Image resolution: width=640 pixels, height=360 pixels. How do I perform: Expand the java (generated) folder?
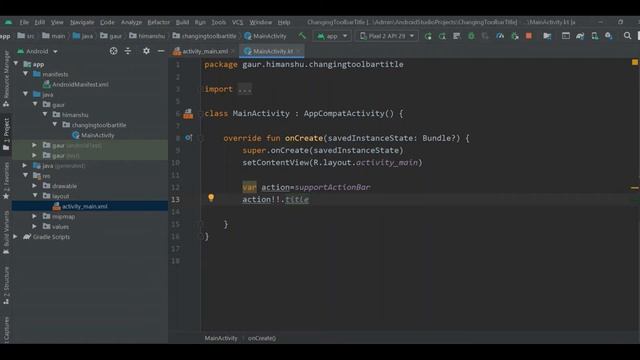coord(25,165)
